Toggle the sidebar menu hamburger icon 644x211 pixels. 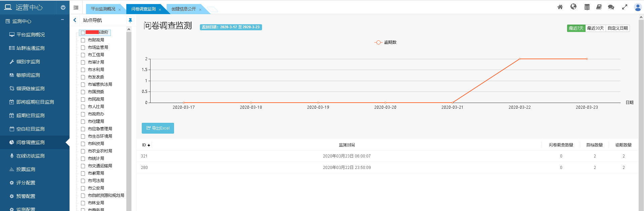click(x=76, y=7)
